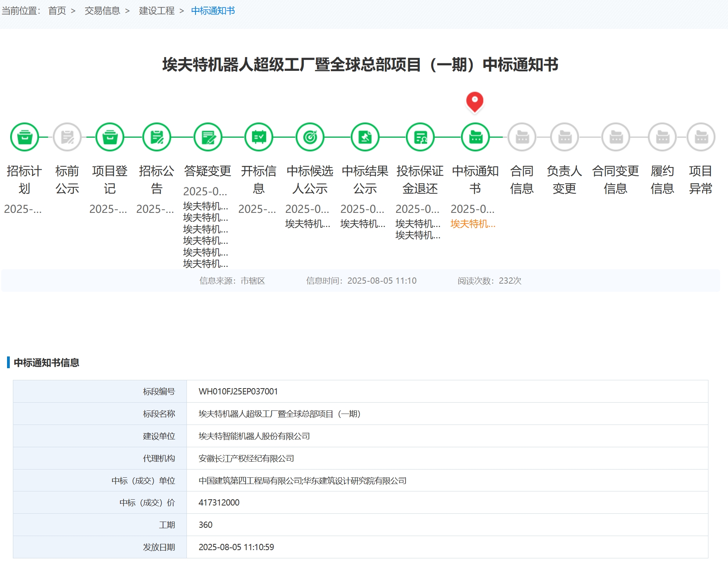Open the 招标公告 stage icon
728x565 pixels.
click(157, 137)
